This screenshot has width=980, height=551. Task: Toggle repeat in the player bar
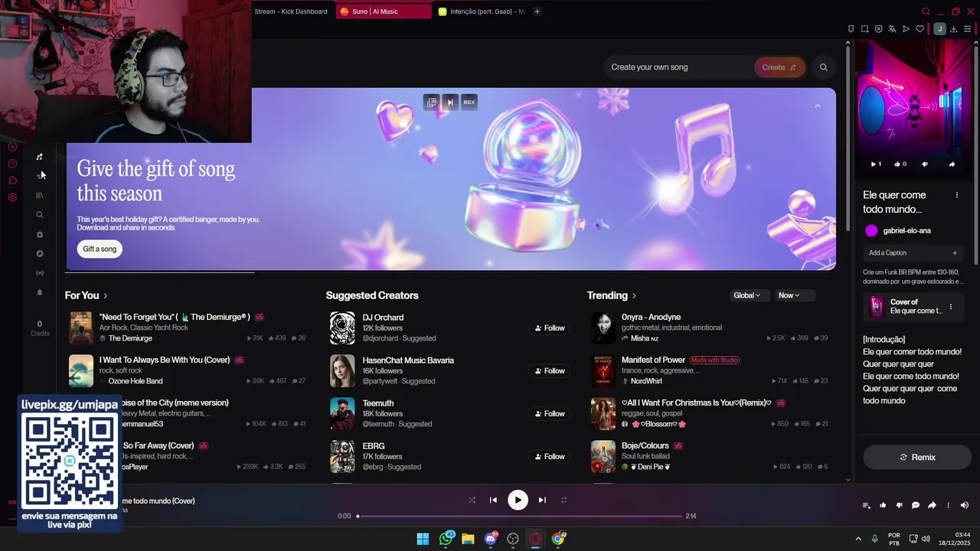click(x=563, y=500)
